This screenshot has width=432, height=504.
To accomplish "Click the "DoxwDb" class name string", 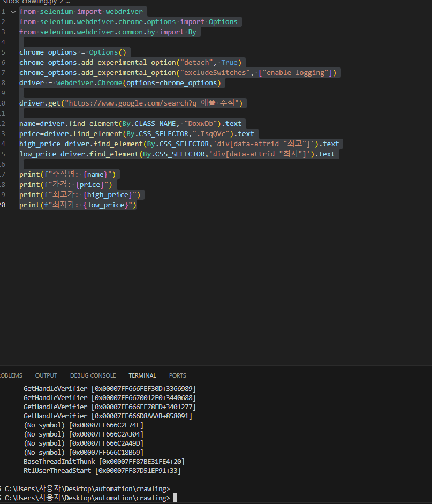I will tap(201, 123).
